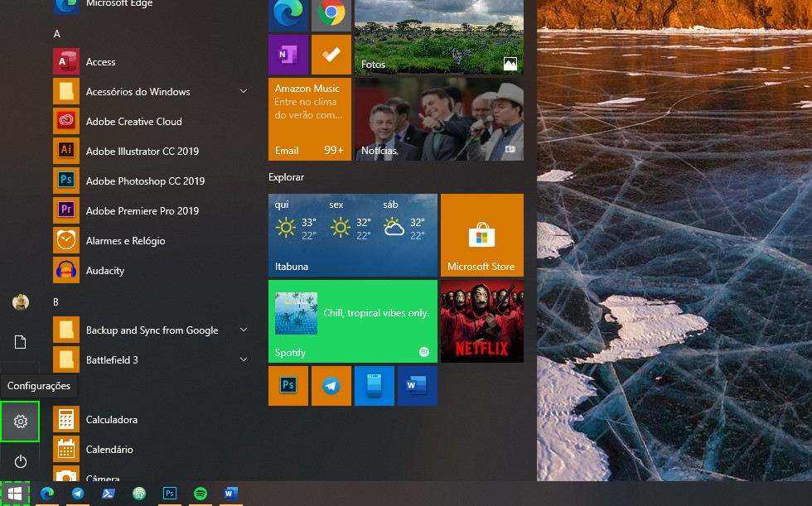Click letter B section header
Screen dimensions: 812x506
tap(56, 302)
